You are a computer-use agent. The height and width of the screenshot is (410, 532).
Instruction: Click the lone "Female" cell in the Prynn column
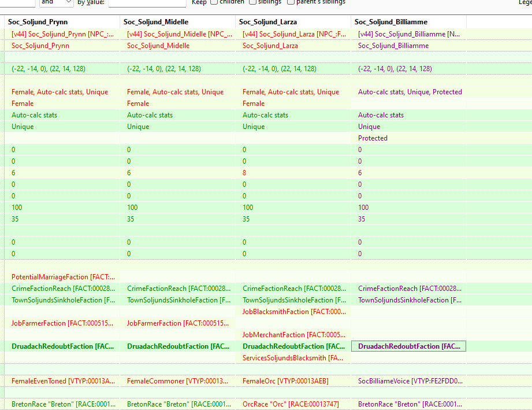point(62,104)
